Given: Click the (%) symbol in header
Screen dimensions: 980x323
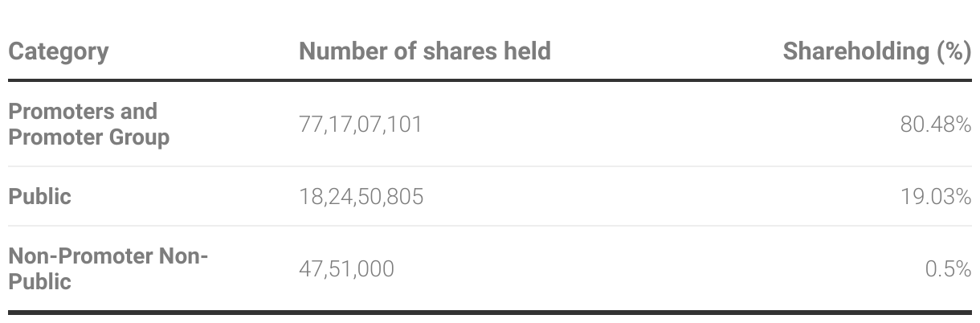Looking at the screenshot, I should [x=953, y=52].
